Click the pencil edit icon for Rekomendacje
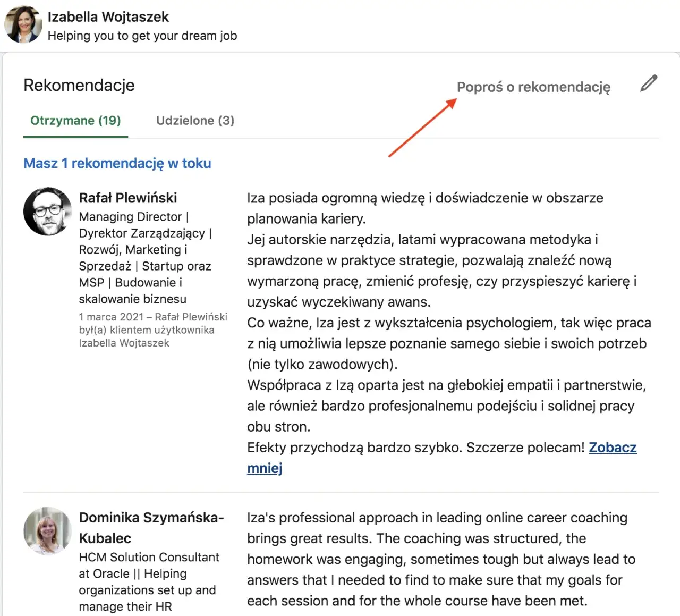This screenshot has width=680, height=616. coord(648,83)
